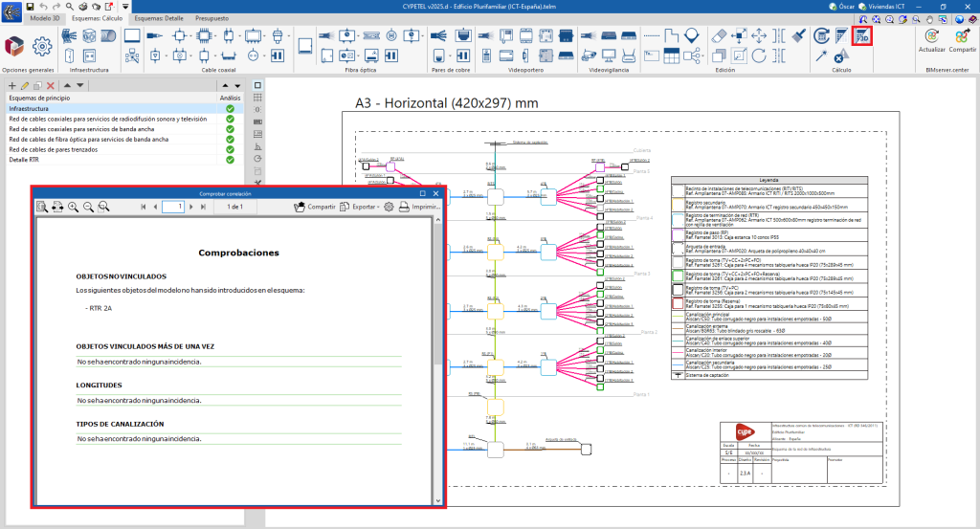Click the Actualizar BIMserver.center icon

click(931, 35)
